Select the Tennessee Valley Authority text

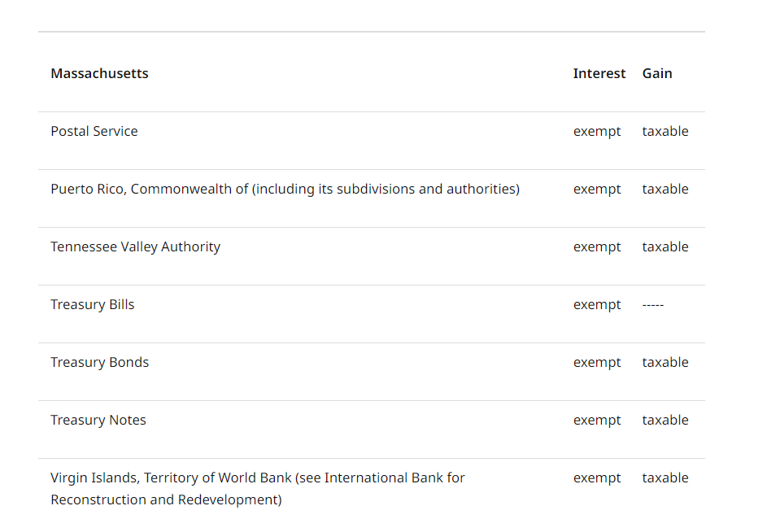135,246
